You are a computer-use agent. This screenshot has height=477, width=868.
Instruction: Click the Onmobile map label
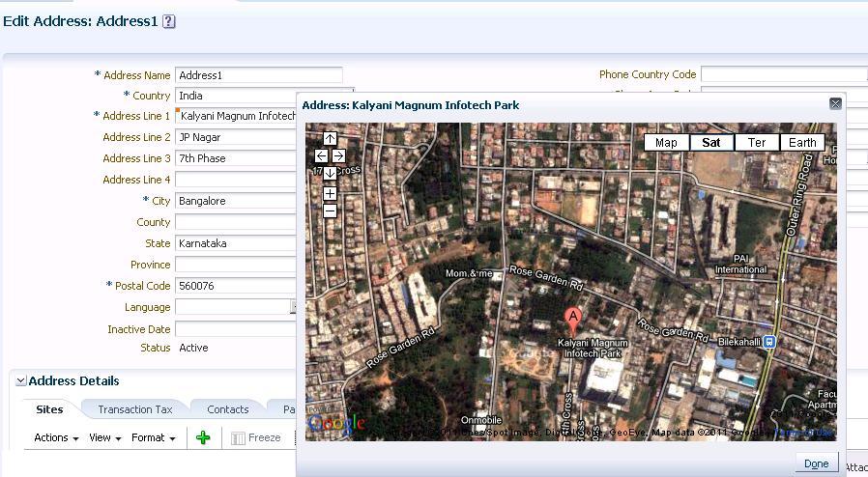click(x=481, y=420)
